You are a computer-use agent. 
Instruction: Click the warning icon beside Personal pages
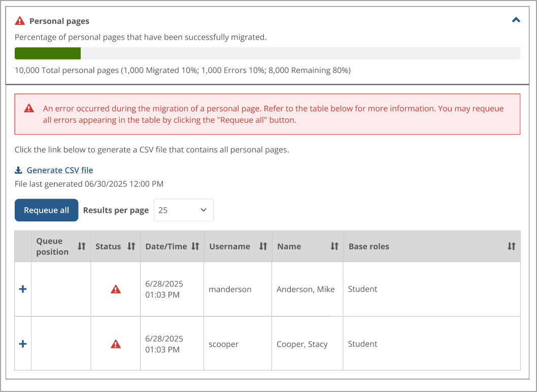pos(20,21)
